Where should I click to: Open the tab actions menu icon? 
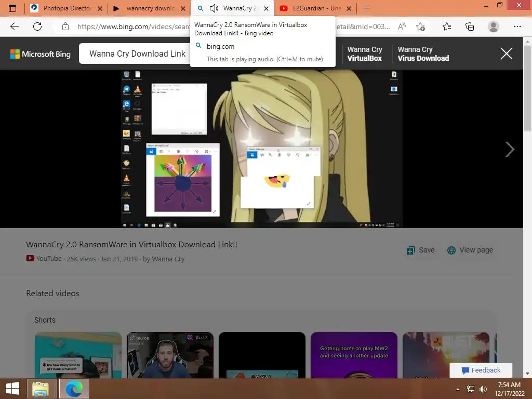[x=12, y=8]
